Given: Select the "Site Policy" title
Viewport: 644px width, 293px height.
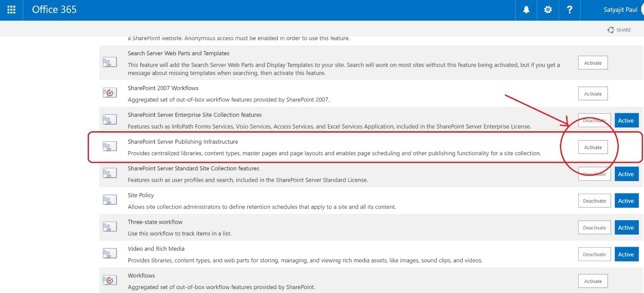Looking at the screenshot, I should tap(141, 195).
